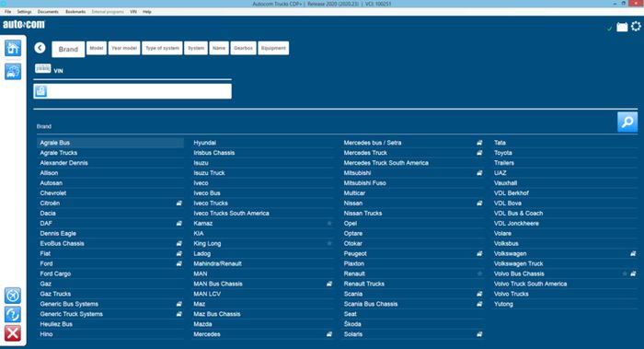Toggle the favorite star on King Long row
The width and height of the screenshot is (644, 349).
pos(329,243)
